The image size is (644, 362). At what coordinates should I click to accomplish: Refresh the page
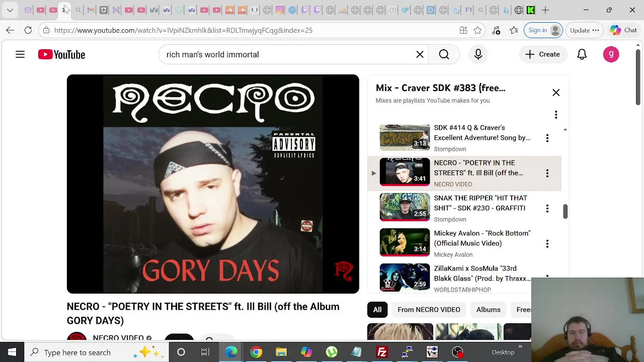click(28, 30)
